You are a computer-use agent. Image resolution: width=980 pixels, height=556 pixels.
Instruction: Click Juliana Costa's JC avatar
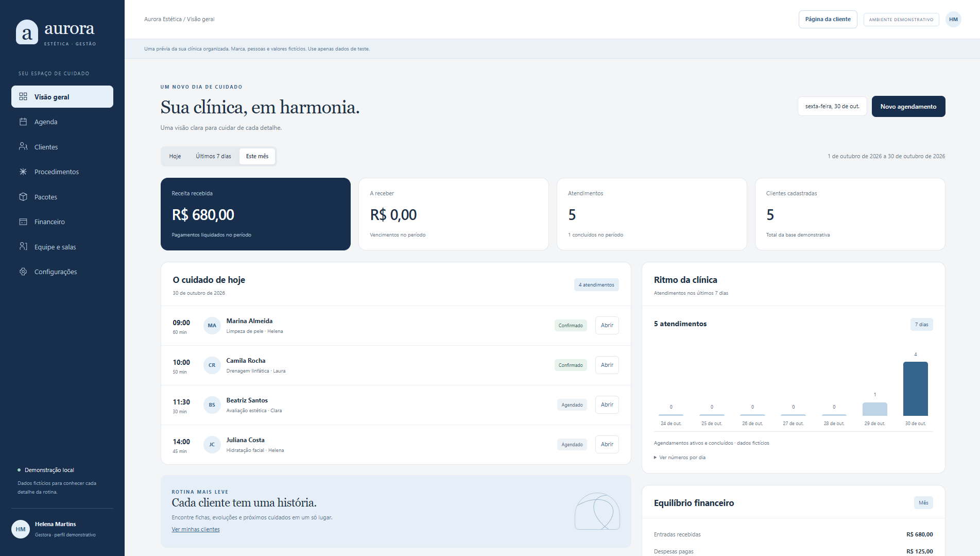pos(212,445)
